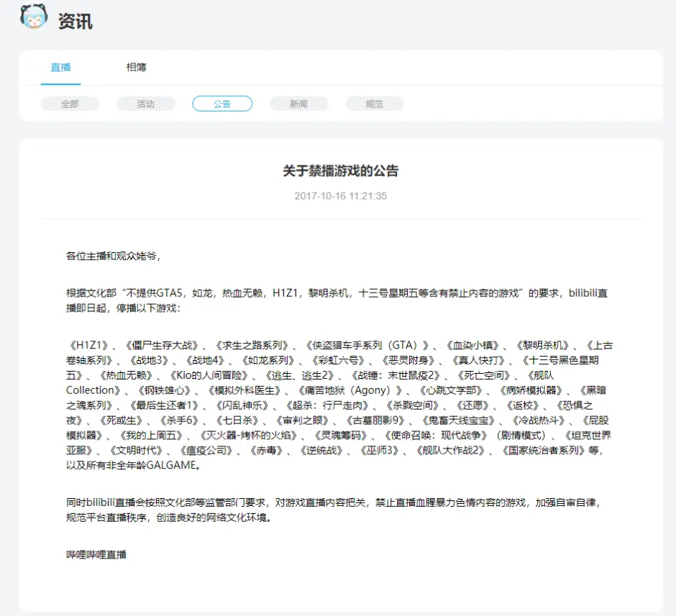Filter news by 活动
Viewport: 676px width, 616px height.
146,104
